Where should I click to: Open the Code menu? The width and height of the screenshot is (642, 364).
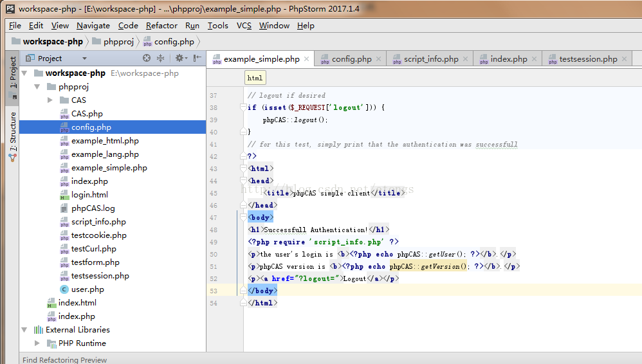[x=128, y=25]
